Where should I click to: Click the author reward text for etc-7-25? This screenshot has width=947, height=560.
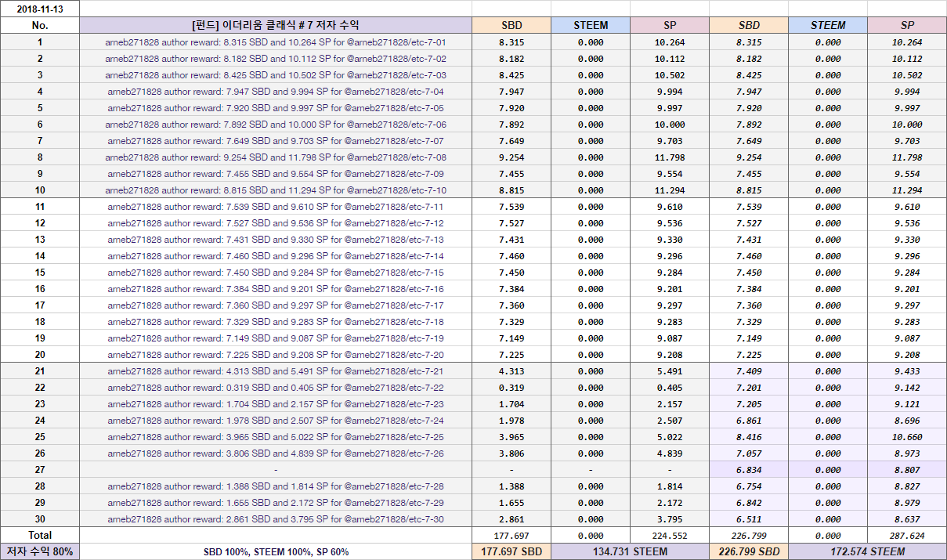276,437
